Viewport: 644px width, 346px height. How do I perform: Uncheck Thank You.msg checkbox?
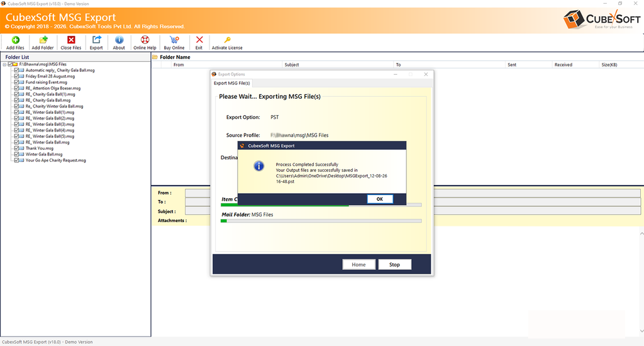pyautogui.click(x=16, y=148)
